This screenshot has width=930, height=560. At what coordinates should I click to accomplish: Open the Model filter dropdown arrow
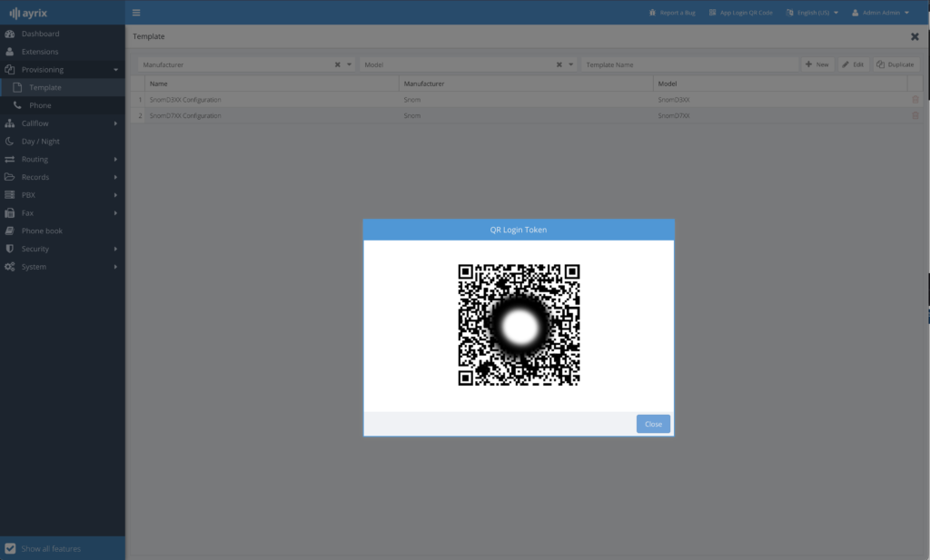point(571,64)
